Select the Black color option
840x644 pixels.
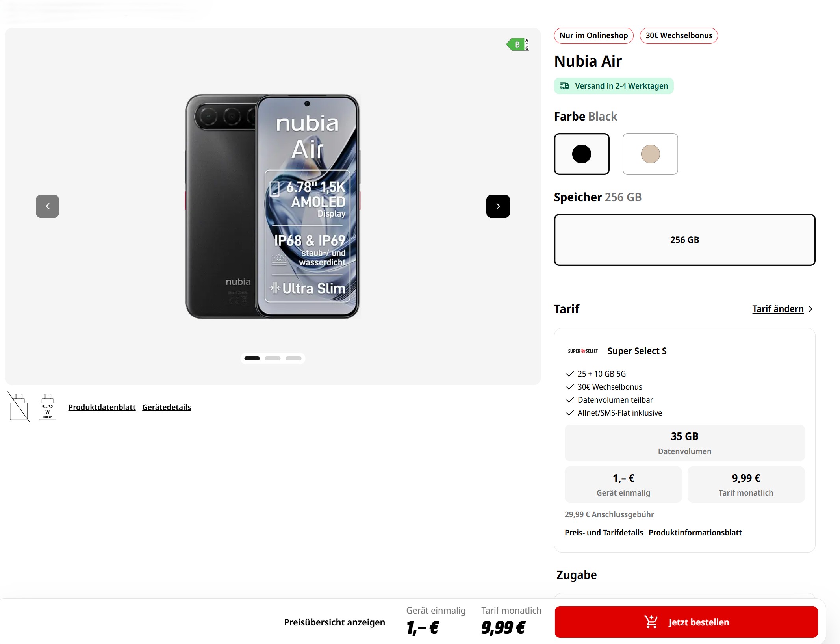(581, 154)
